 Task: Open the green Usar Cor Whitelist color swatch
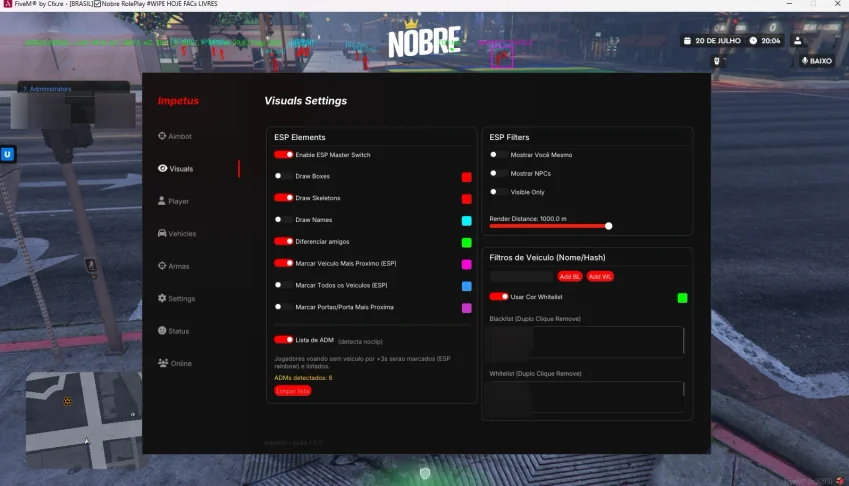682,298
